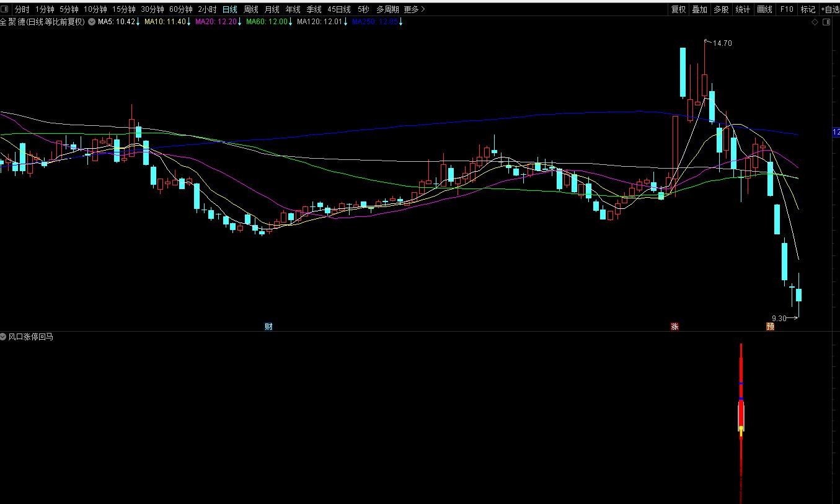Image resolution: width=840 pixels, height=504 pixels.
Task: Click the left sidebar panel toggle icon
Action: (x=6, y=9)
